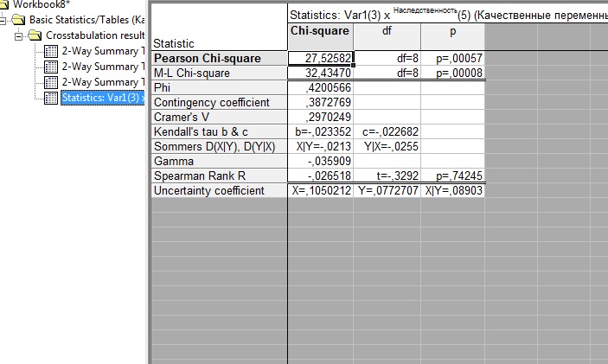Click the Gamma value -,035909
The height and width of the screenshot is (364, 608).
(321, 162)
